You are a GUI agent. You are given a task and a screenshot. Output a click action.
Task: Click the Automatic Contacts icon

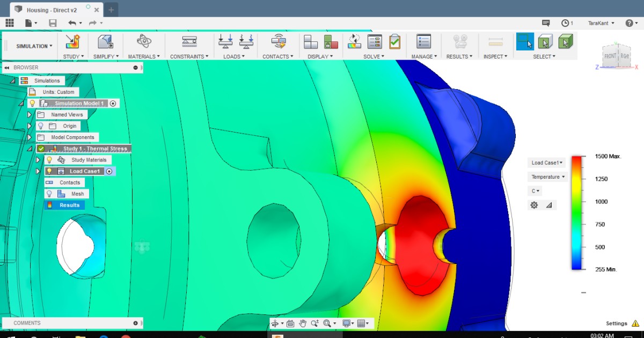pos(278,42)
